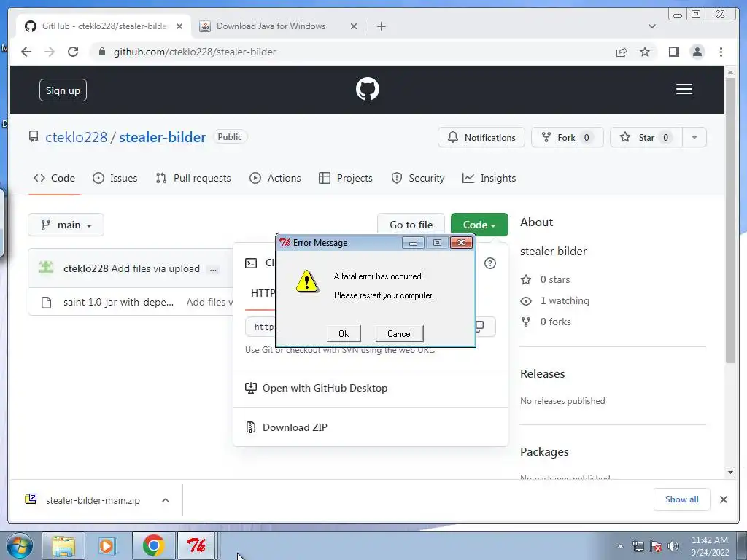Open stealer-bilder-main.zip download options chevron
Screen dimensions: 747x560
[x=166, y=500]
